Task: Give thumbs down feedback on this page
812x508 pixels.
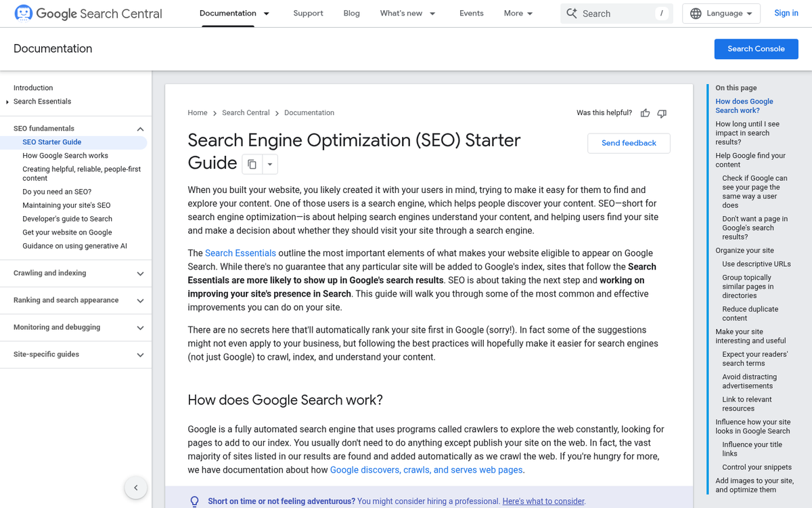Action: pos(662,113)
